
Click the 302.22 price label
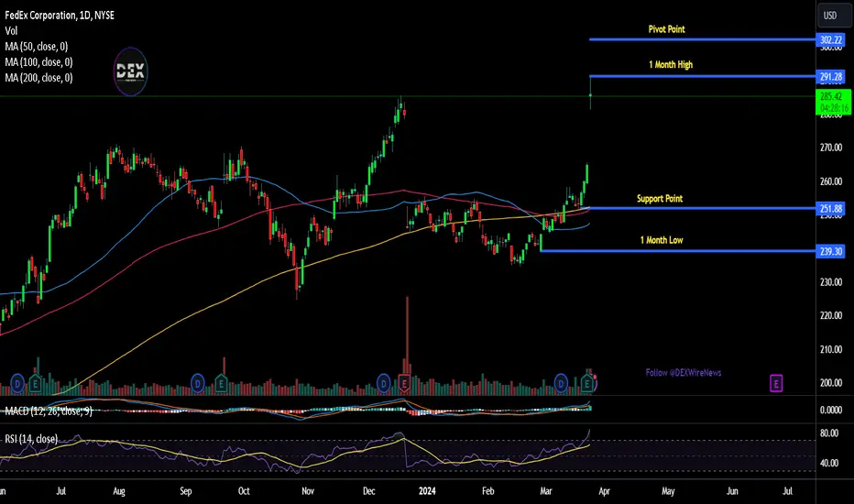[831, 39]
